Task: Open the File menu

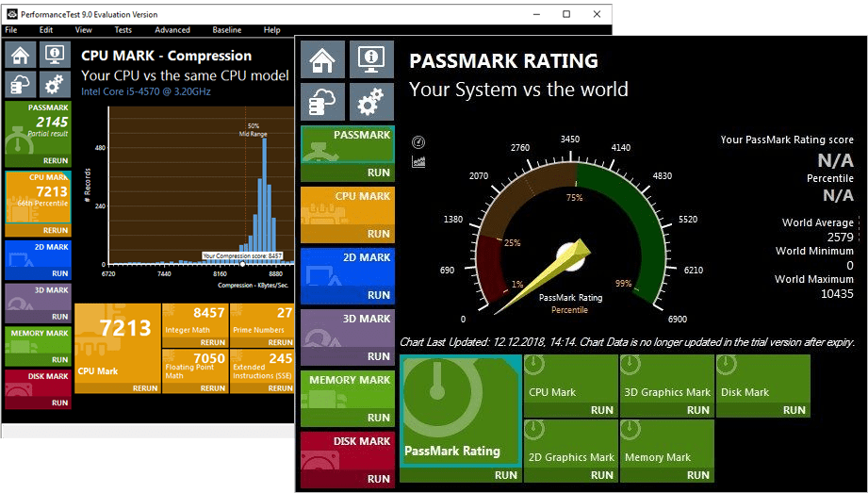Action: point(11,30)
